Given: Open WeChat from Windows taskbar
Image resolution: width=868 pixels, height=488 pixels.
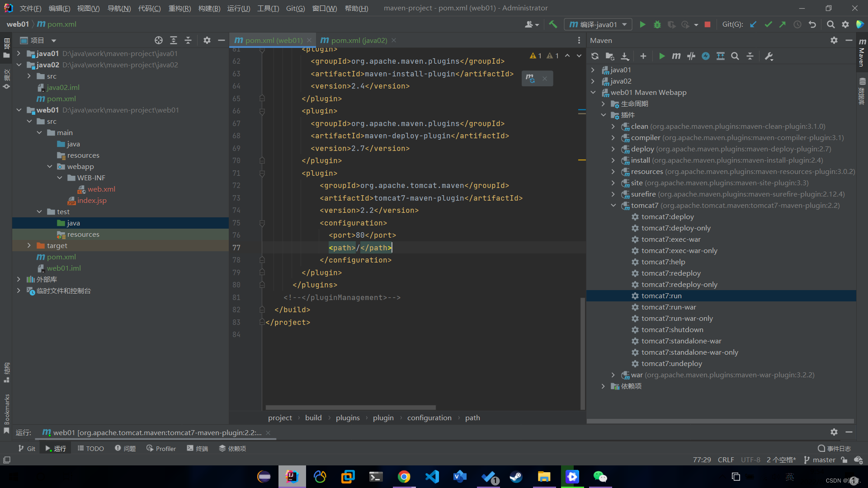Looking at the screenshot, I should [600, 477].
